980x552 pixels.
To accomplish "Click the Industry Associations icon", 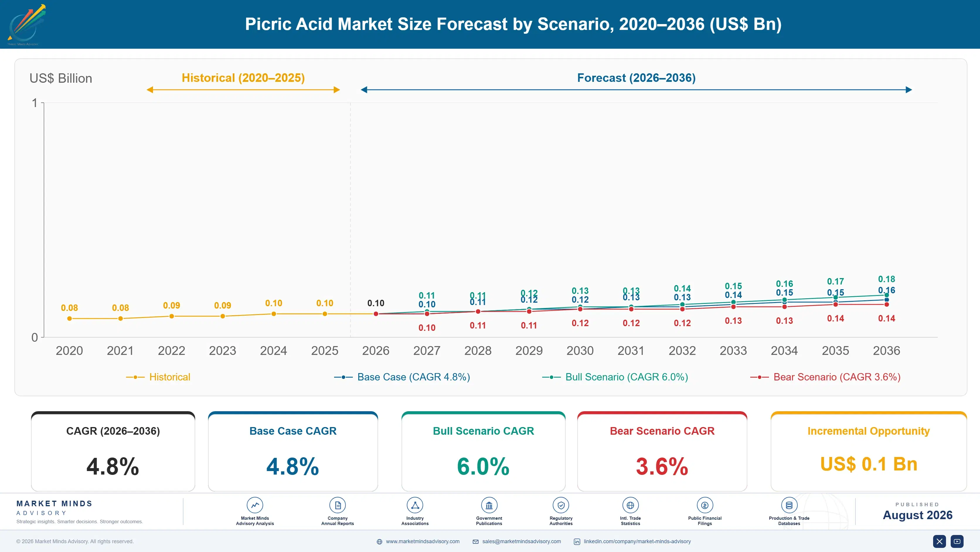I will point(415,505).
